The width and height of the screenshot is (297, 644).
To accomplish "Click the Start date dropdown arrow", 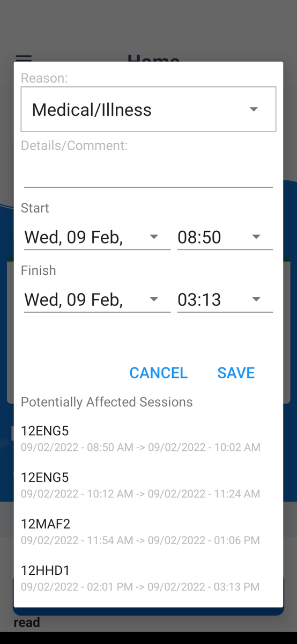I will point(154,237).
